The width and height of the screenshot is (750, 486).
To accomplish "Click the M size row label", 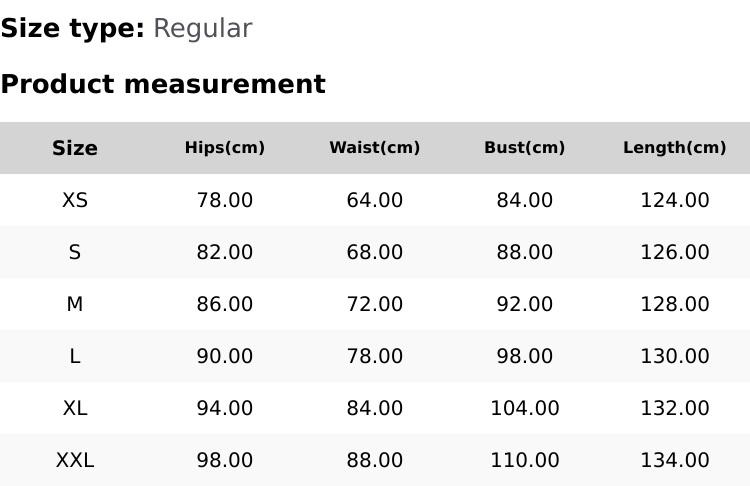I will pos(75,304).
